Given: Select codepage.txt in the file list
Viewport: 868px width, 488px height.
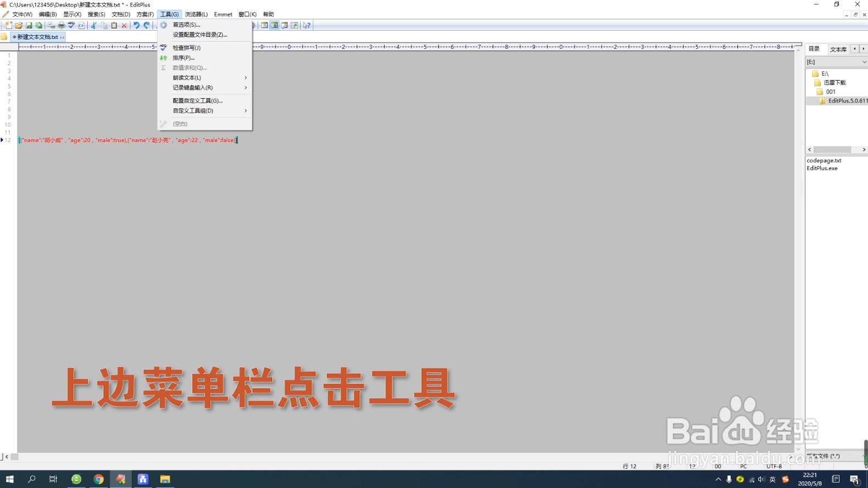Looking at the screenshot, I should point(824,161).
